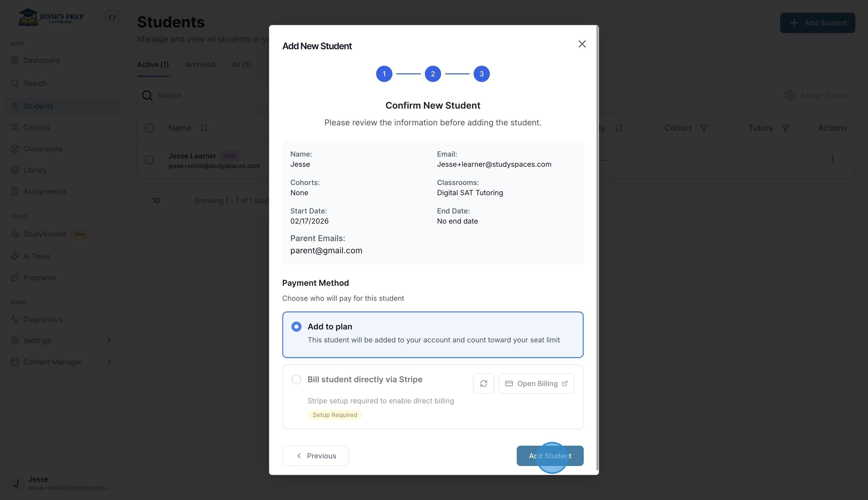This screenshot has width=868, height=500.
Task: Select the Add to plan radio option
Action: (x=296, y=327)
